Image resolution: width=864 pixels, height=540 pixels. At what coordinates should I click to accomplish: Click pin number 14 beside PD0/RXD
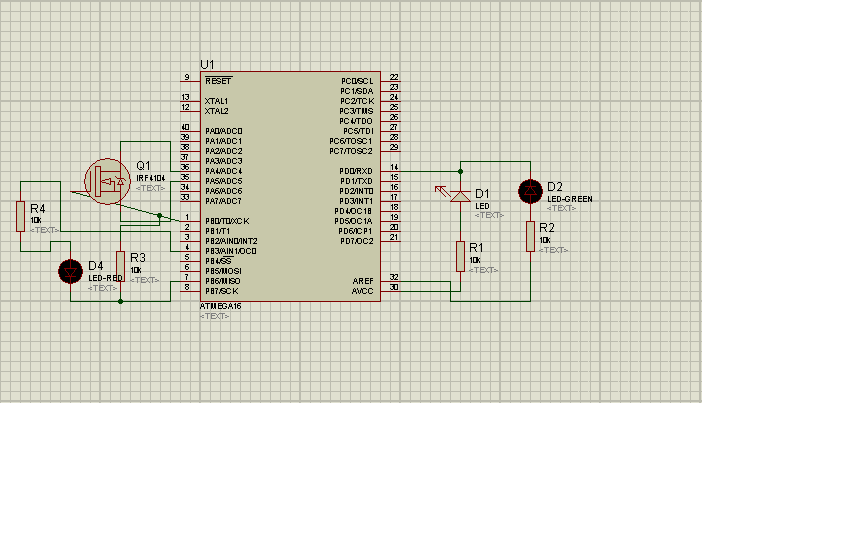point(394,167)
